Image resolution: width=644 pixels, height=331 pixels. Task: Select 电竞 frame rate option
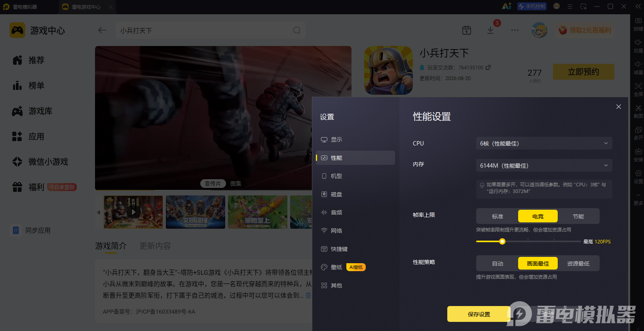click(538, 216)
